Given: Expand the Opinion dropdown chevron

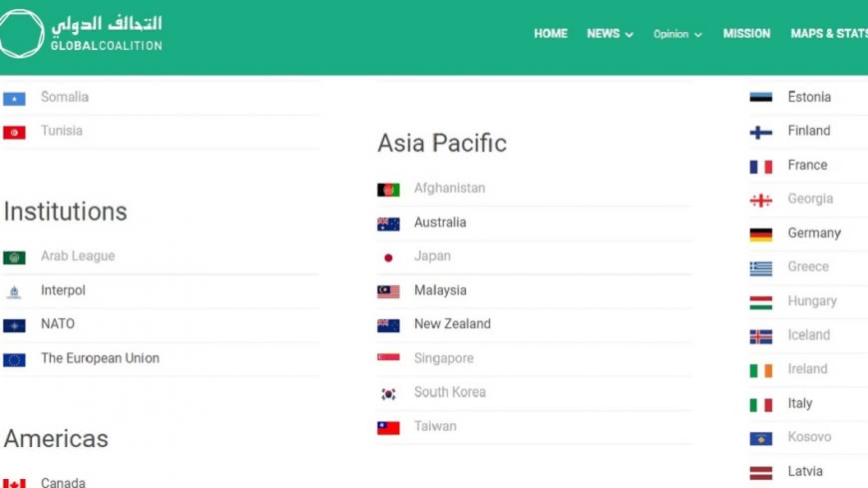Looking at the screenshot, I should coord(698,34).
